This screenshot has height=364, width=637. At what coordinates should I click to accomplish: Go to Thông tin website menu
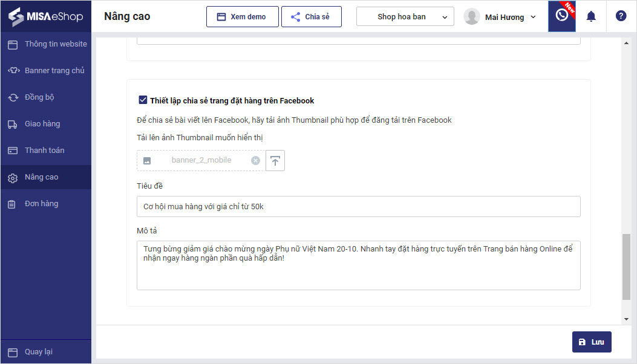46,44
